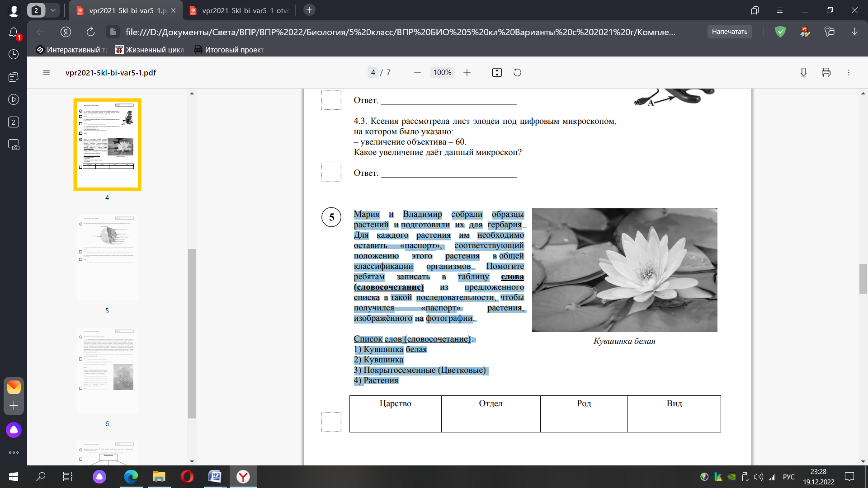Open the Protect shield icon

[780, 32]
